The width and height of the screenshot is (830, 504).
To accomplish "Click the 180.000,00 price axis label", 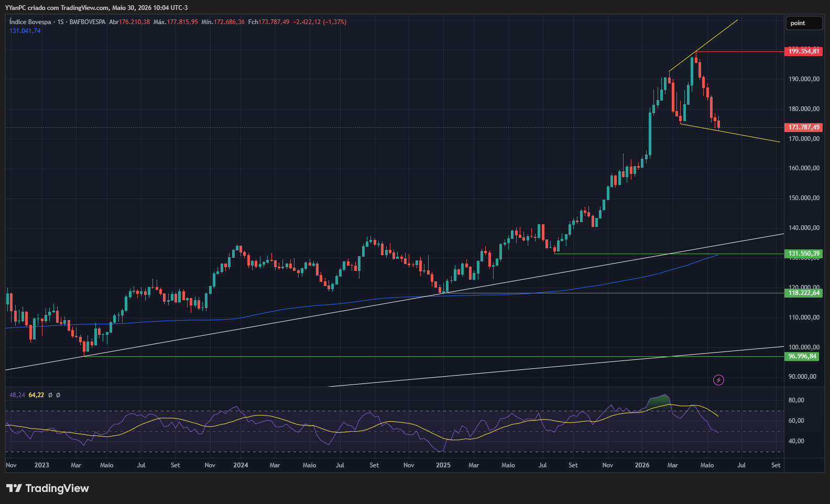I will [x=804, y=109].
